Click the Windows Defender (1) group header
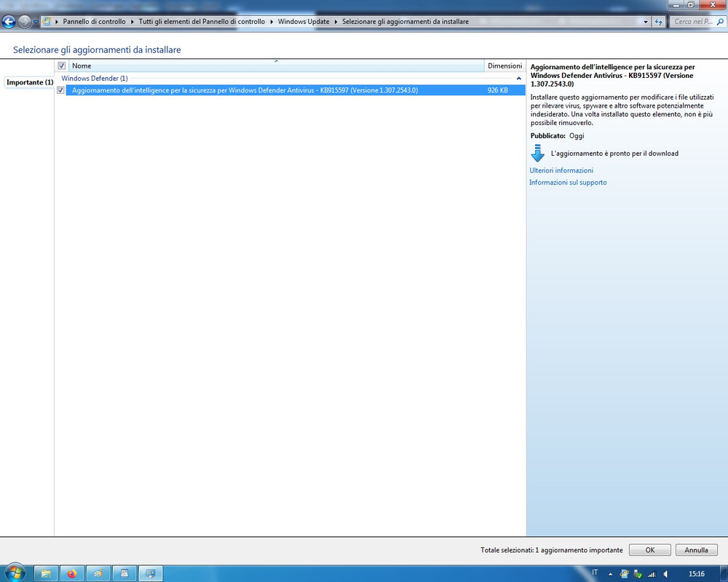Viewport: 728px width, 582px height. click(94, 79)
